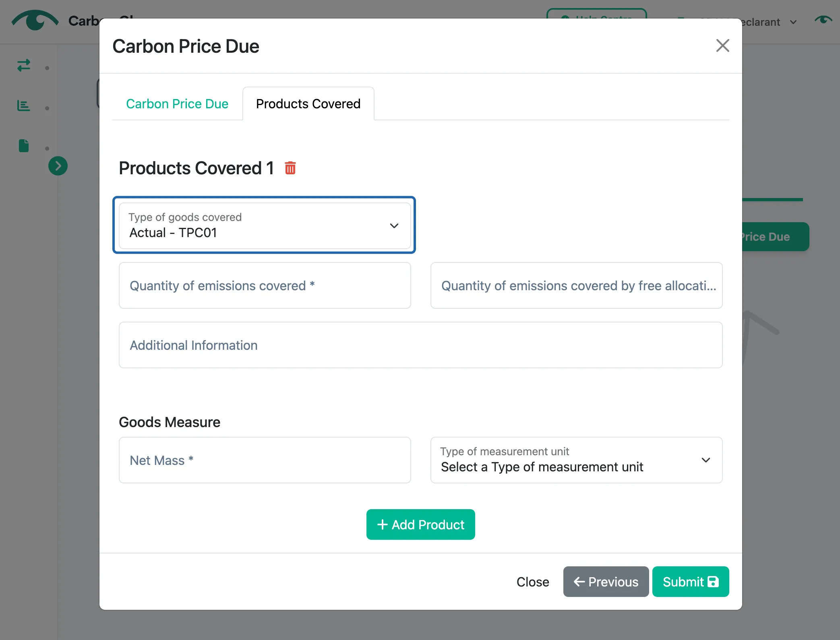
Task: Select the Products Covered tab
Action: pyautogui.click(x=308, y=104)
